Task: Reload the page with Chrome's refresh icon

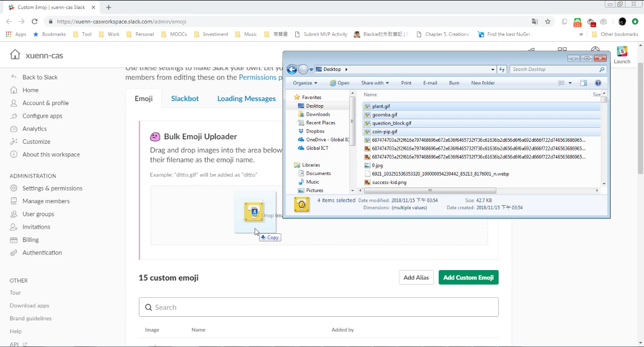Action: (35, 22)
